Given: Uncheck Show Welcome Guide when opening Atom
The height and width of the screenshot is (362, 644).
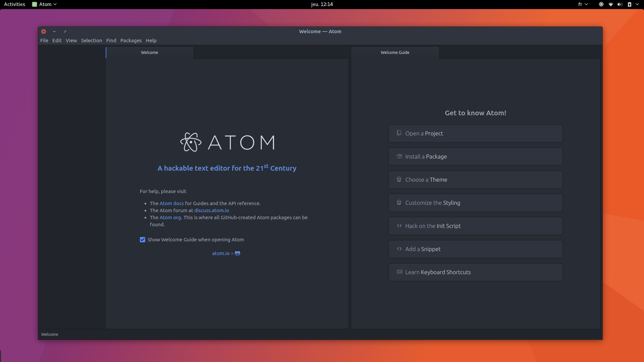Looking at the screenshot, I should 143,240.
